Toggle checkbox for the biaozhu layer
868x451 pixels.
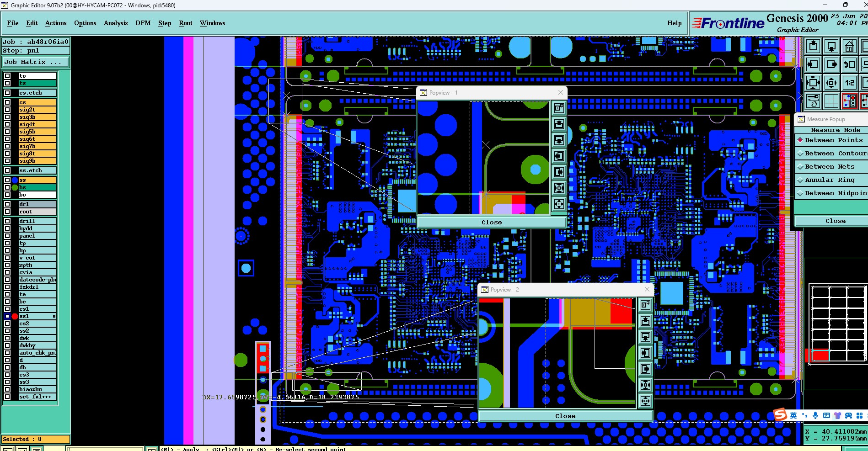tap(7, 389)
